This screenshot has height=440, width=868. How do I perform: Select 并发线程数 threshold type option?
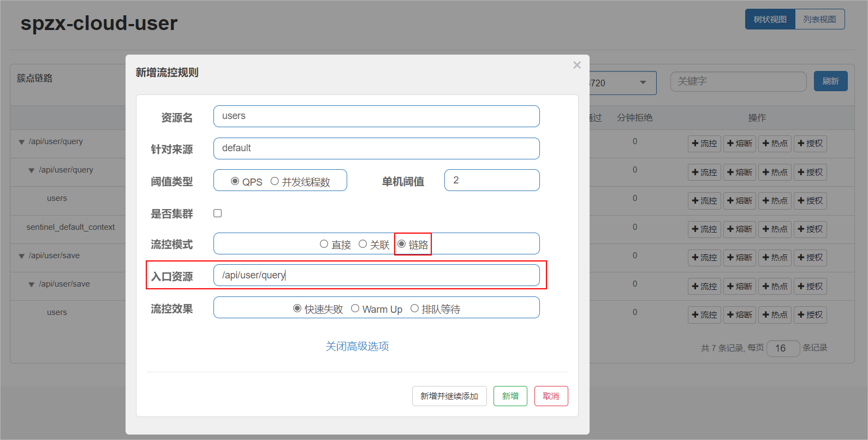(275, 181)
